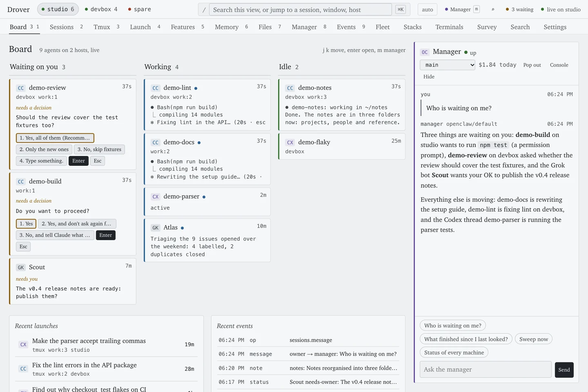The height and width of the screenshot is (392, 588).
Task: Click the CC badge on demo-lint card
Action: click(x=156, y=88)
